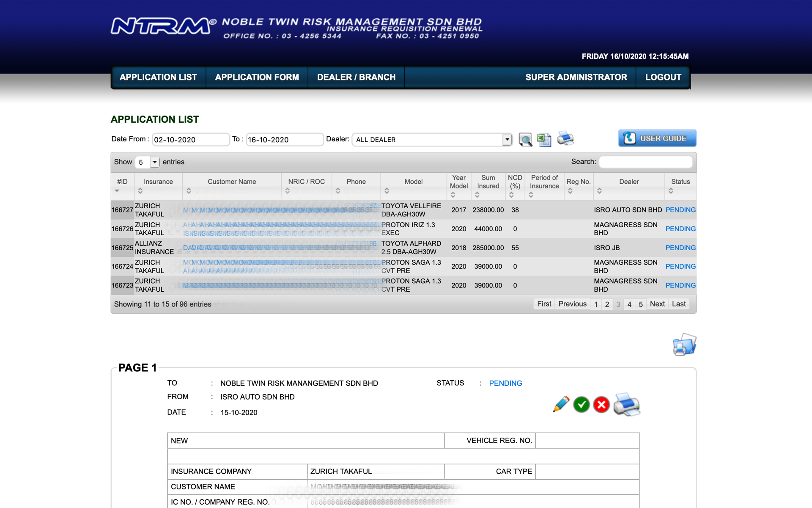
Task: Go to page 4 of entries
Action: tap(629, 304)
